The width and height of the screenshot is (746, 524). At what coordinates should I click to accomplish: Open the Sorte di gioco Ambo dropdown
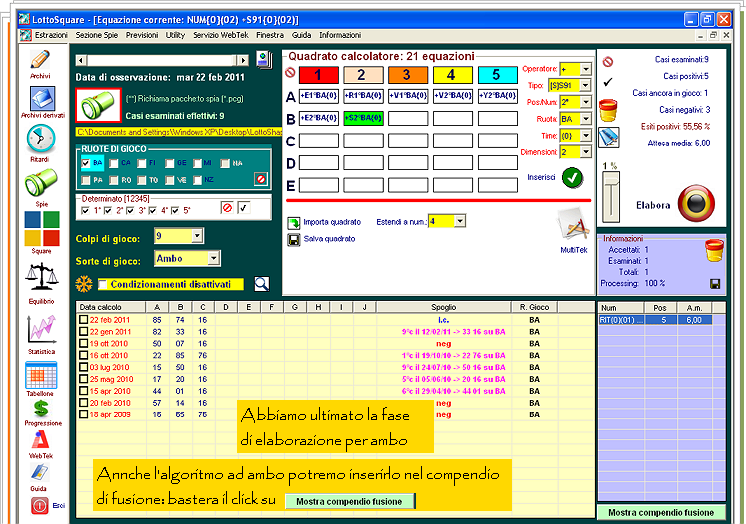[x=214, y=258]
